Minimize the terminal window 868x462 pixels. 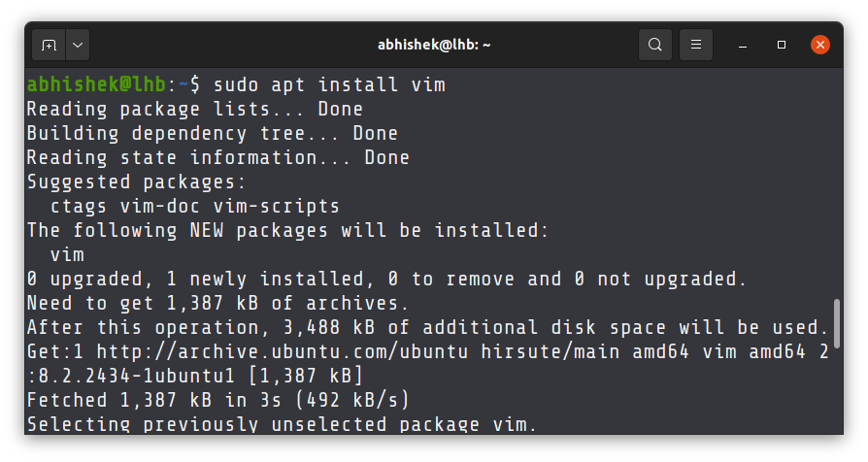point(743,45)
